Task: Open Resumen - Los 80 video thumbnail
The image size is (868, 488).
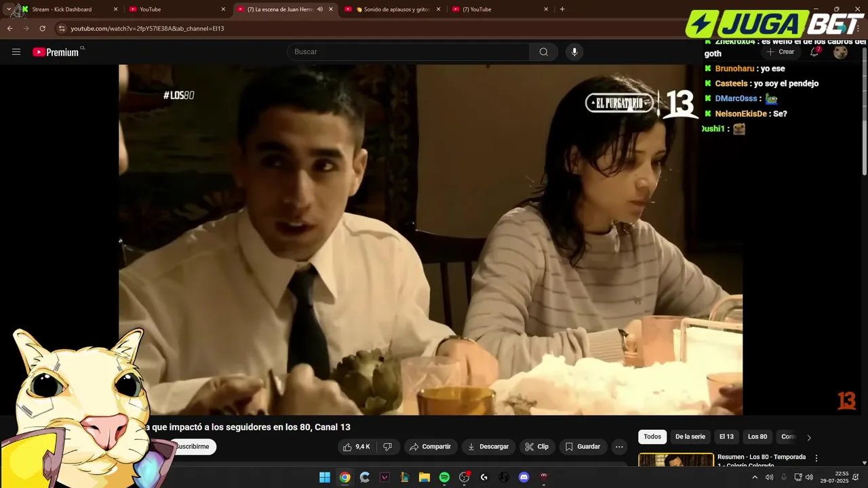Action: point(676,460)
